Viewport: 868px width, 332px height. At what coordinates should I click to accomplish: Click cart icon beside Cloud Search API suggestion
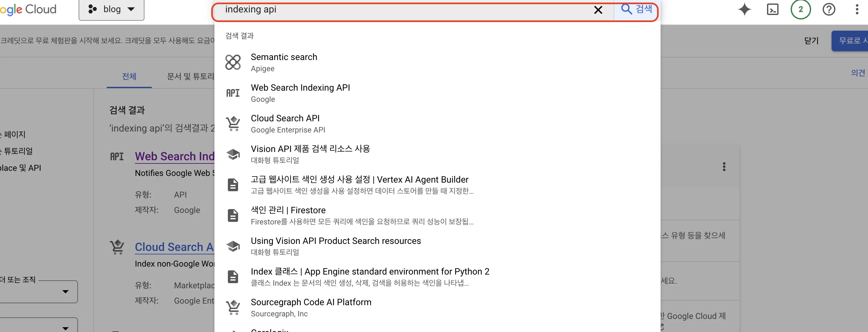[233, 124]
